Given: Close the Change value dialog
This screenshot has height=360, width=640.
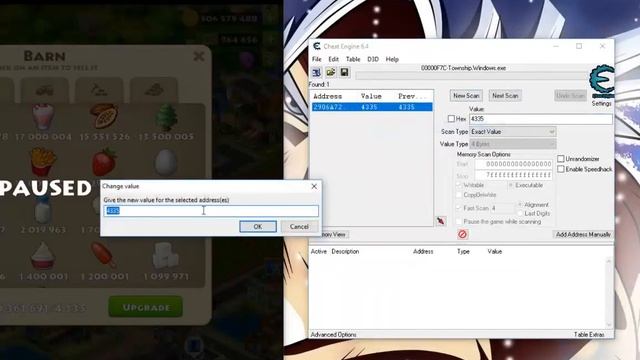Looking at the screenshot, I should 314,186.
